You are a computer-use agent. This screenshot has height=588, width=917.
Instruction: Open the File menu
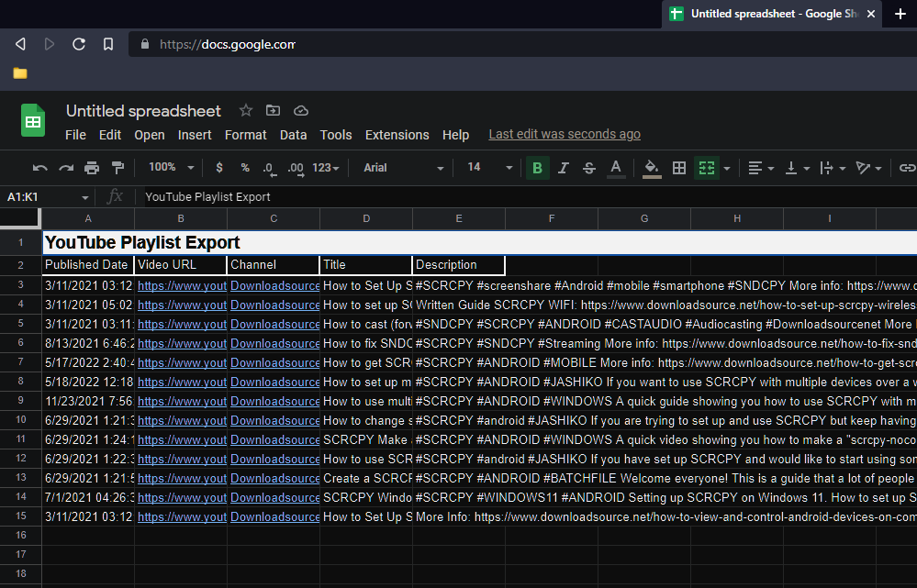tap(75, 135)
